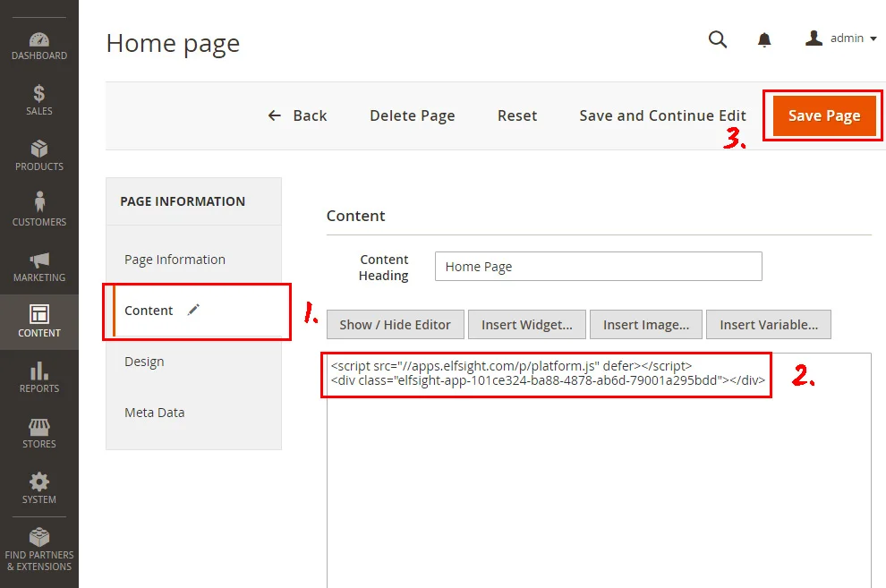Expand the admin account dropdown arrow
Image resolution: width=886 pixels, height=588 pixels.
click(x=873, y=39)
